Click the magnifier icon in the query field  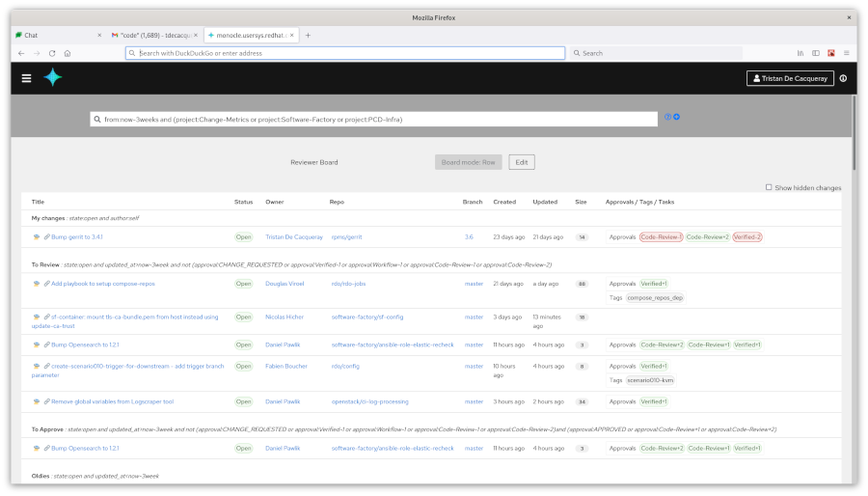[97, 119]
